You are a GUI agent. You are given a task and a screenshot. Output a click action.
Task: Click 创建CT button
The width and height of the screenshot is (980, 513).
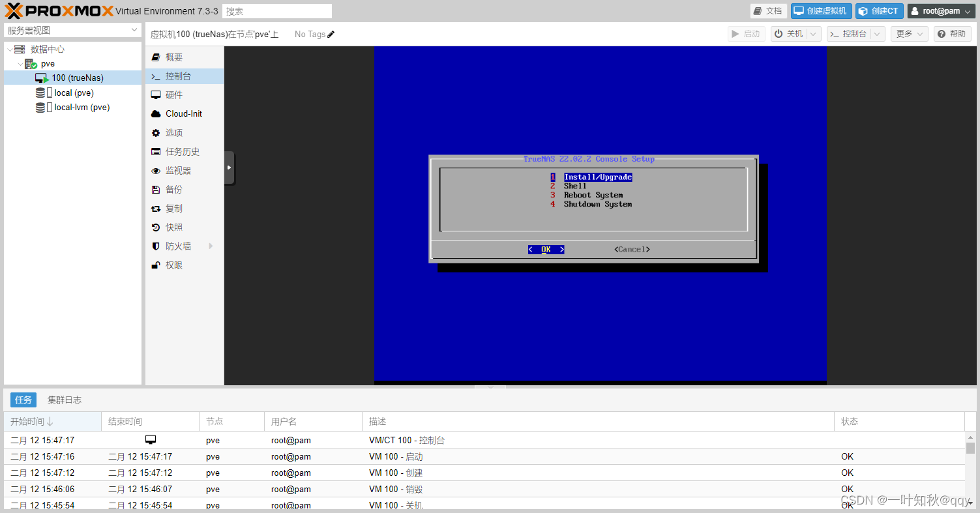pos(880,11)
